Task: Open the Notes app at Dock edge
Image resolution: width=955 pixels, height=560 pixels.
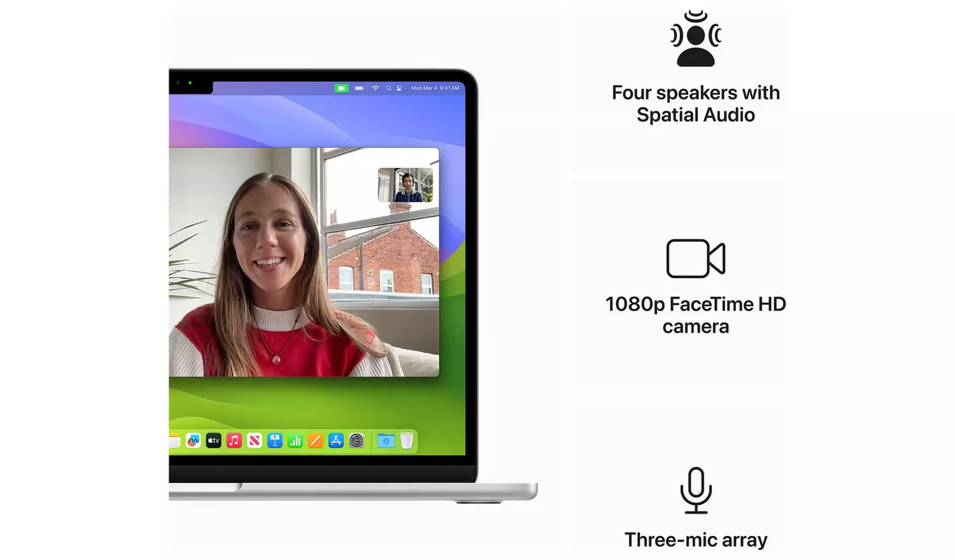Action: [174, 440]
